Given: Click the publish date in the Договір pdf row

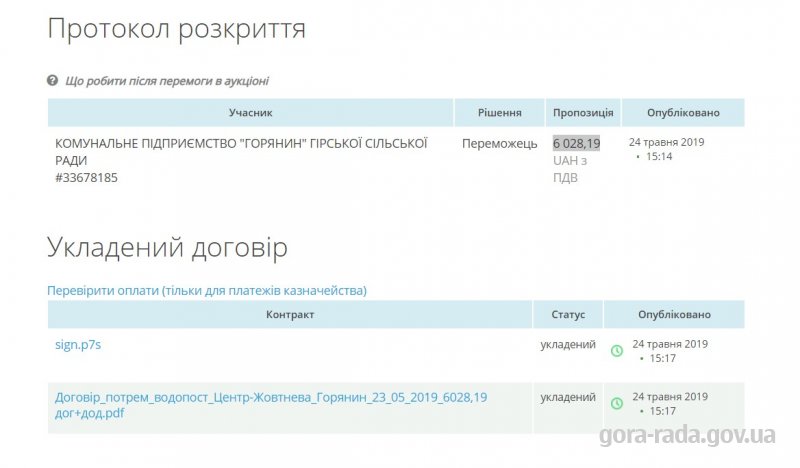Looking at the screenshot, I should 670,404.
